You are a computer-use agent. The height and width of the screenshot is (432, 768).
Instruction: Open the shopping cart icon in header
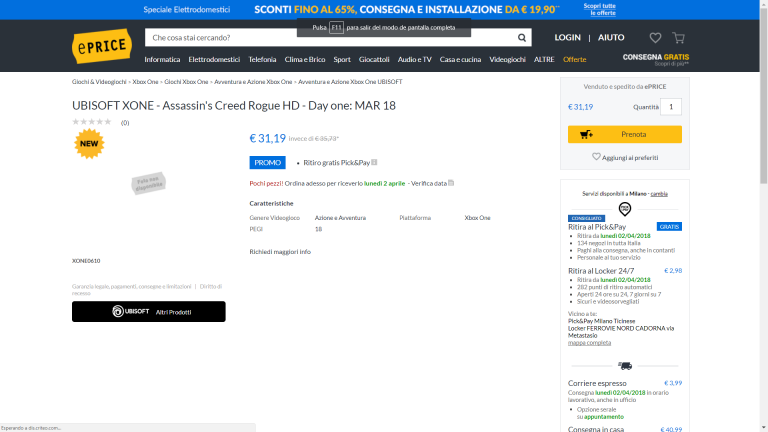pyautogui.click(x=679, y=38)
